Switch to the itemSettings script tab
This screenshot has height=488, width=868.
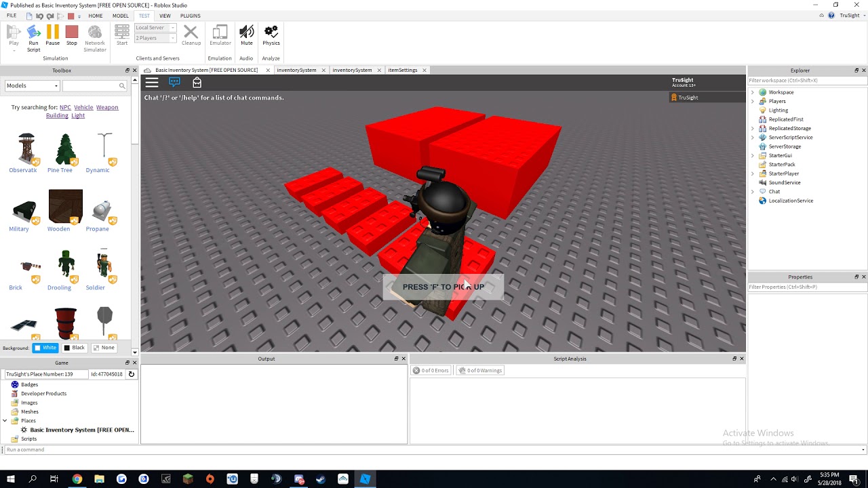coord(403,70)
